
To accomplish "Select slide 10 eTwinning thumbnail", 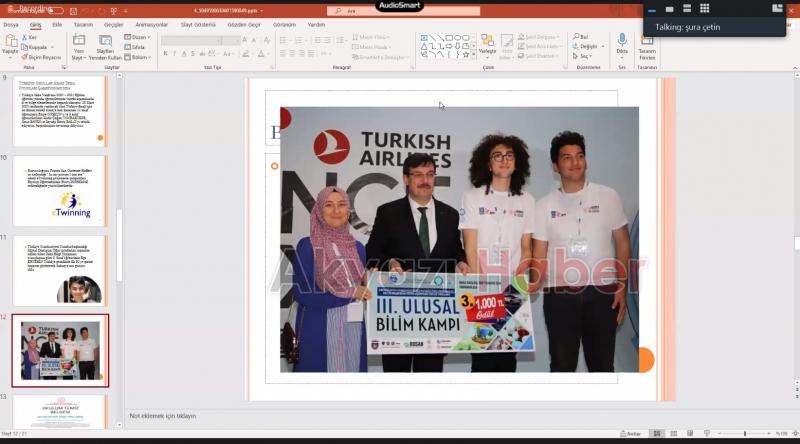I will coord(60,191).
